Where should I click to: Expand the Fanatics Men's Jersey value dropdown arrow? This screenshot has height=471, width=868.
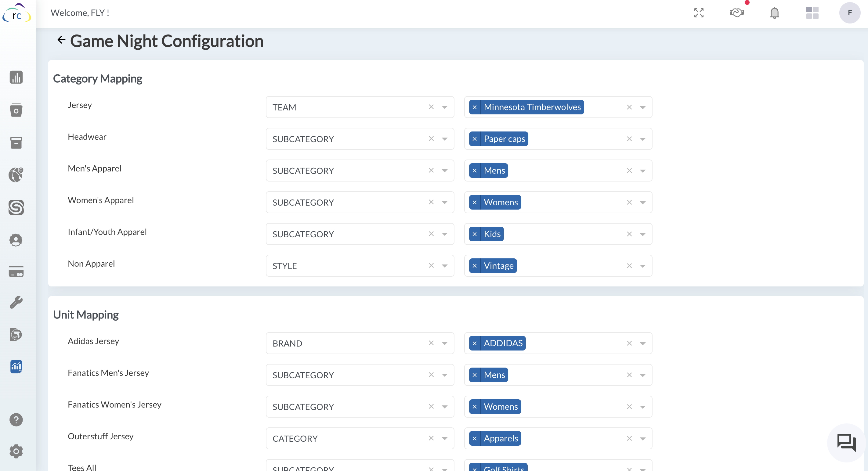(642, 375)
